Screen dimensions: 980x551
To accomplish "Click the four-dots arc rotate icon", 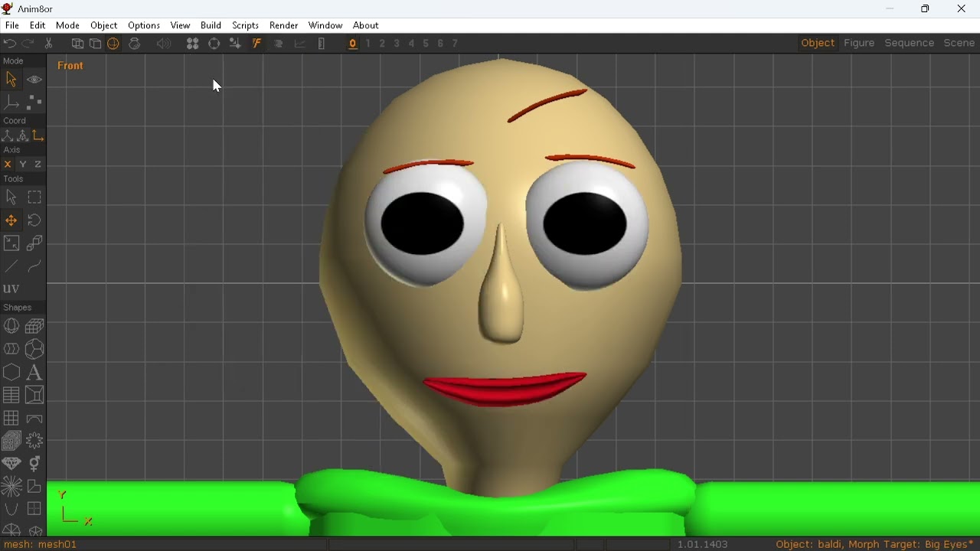I will pos(193,44).
